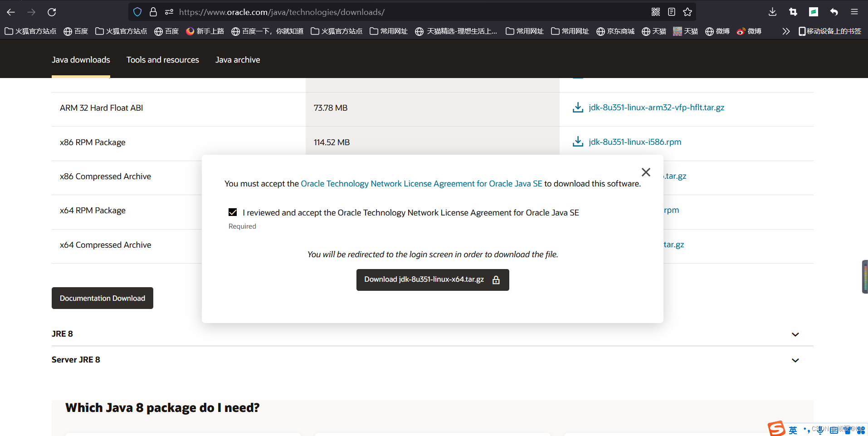868x436 pixels.
Task: Open the 天猫 bookmark with colorful thumbnail icon
Action: click(x=686, y=31)
